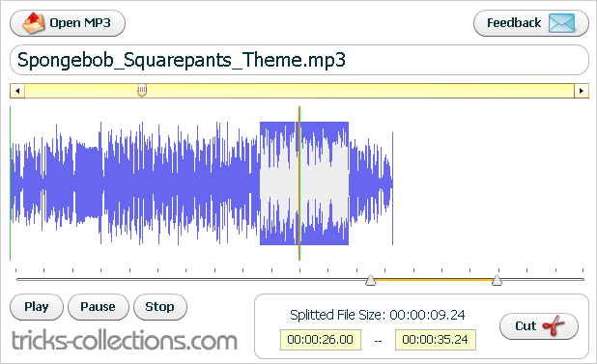Screen dimensions: 597x364
Task: Click the end time field 00:00:35.24
Action: (x=435, y=340)
